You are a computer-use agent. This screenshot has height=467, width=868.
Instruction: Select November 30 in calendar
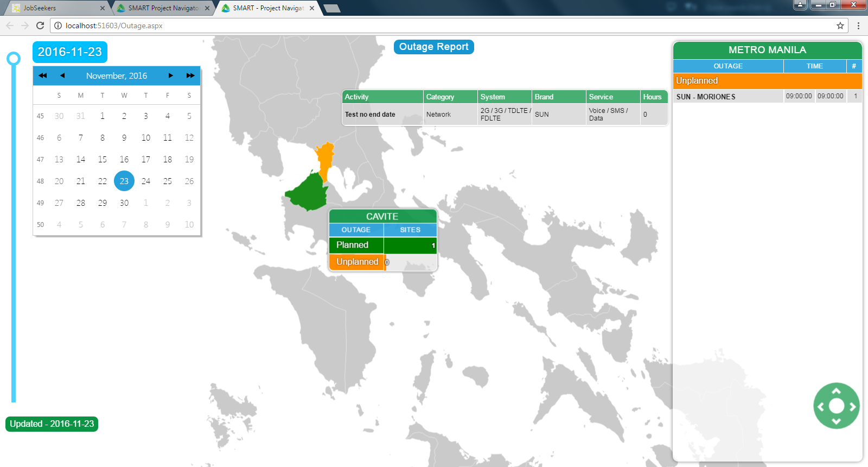pos(124,203)
